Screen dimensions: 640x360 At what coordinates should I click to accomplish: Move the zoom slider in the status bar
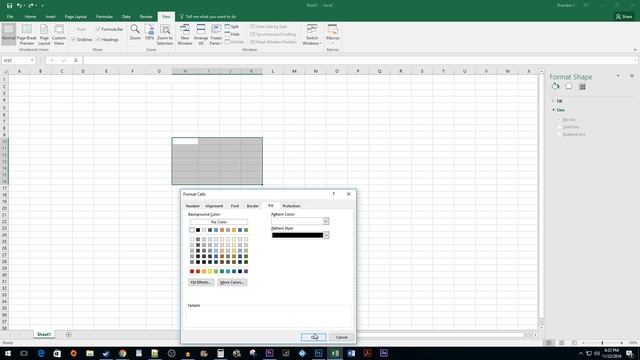pyautogui.click(x=602, y=343)
